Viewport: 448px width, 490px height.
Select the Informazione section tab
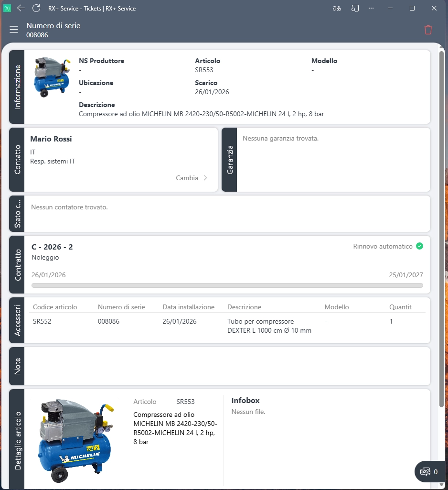[17, 87]
